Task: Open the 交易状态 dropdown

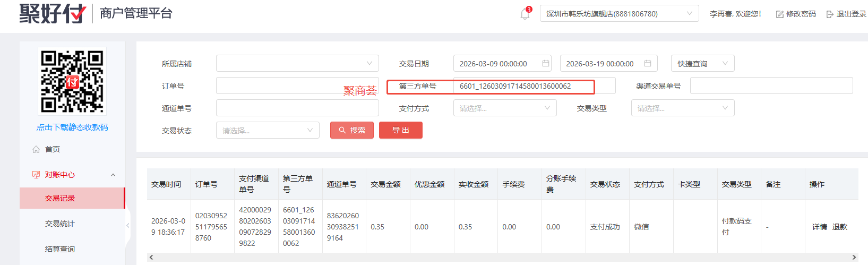Action: point(268,130)
